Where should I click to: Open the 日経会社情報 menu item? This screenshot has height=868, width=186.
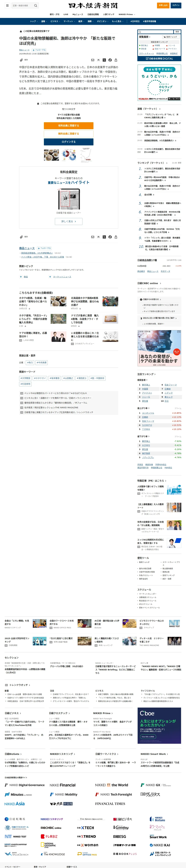click(x=93, y=14)
